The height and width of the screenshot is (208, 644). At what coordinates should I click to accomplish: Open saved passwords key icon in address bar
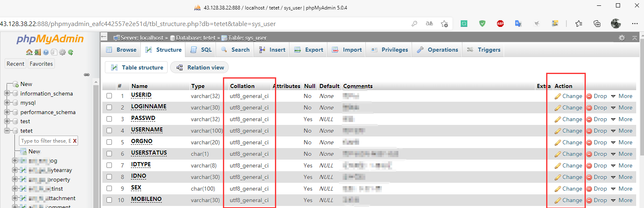414,24
